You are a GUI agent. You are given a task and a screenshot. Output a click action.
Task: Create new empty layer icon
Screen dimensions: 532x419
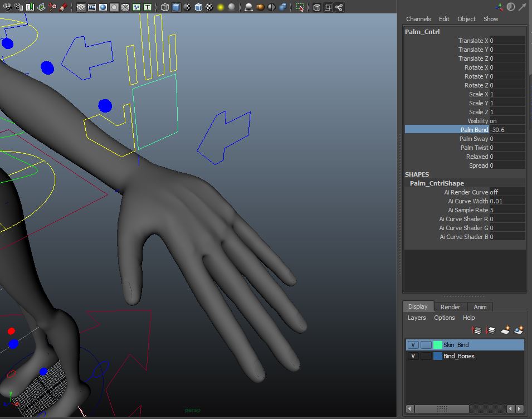[x=505, y=330]
